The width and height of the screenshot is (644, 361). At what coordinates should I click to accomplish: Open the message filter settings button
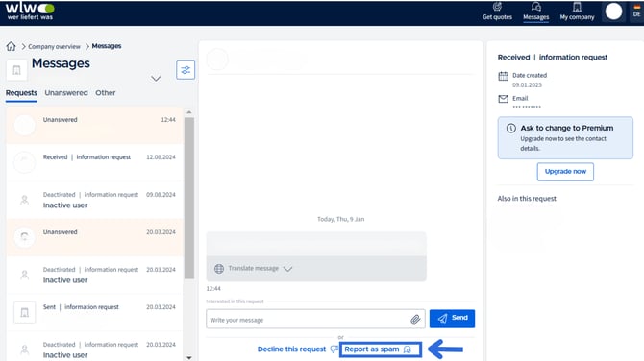pos(186,70)
